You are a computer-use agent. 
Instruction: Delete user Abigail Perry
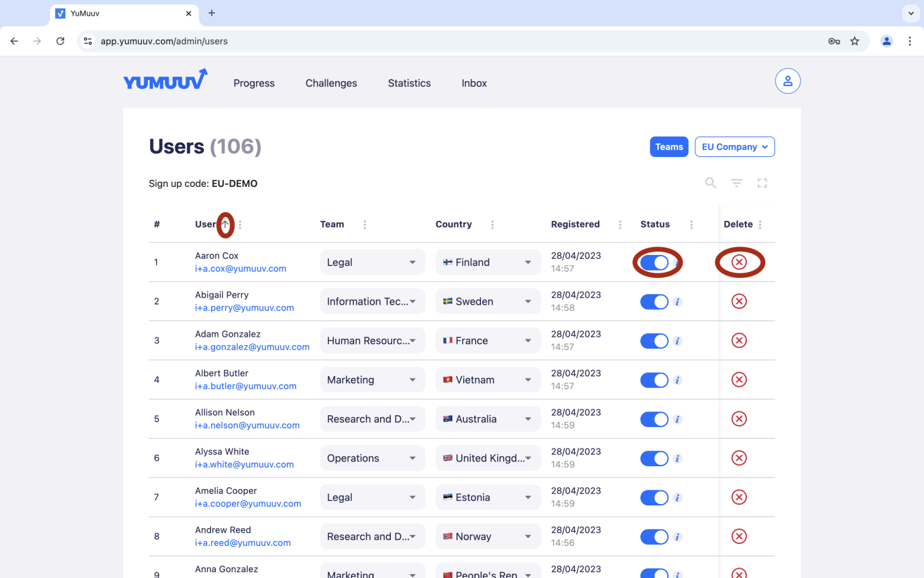coord(739,301)
